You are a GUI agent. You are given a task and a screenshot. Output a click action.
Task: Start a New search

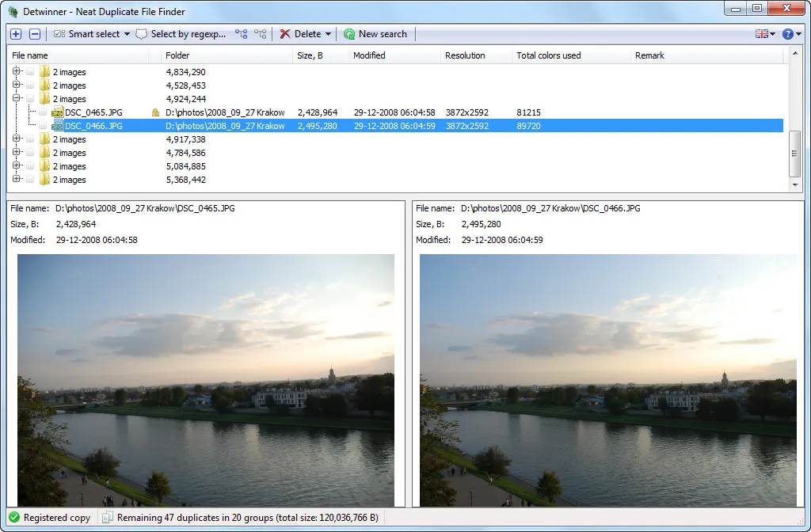coord(376,34)
